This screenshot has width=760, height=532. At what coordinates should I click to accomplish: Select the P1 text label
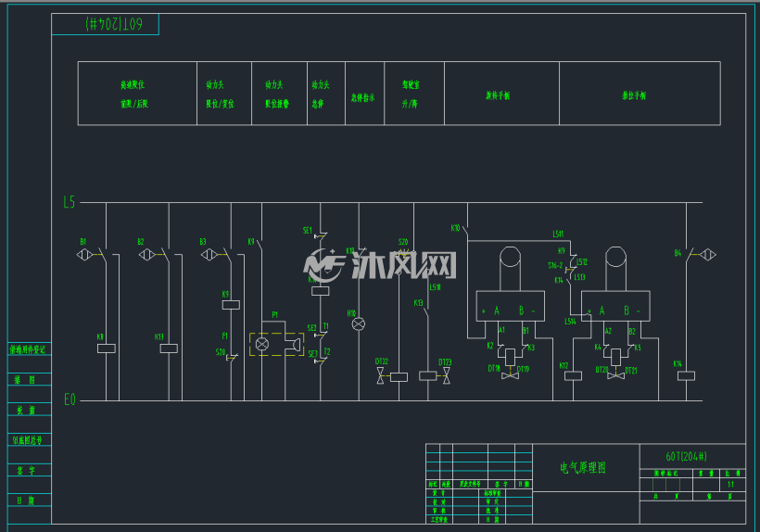pos(275,314)
